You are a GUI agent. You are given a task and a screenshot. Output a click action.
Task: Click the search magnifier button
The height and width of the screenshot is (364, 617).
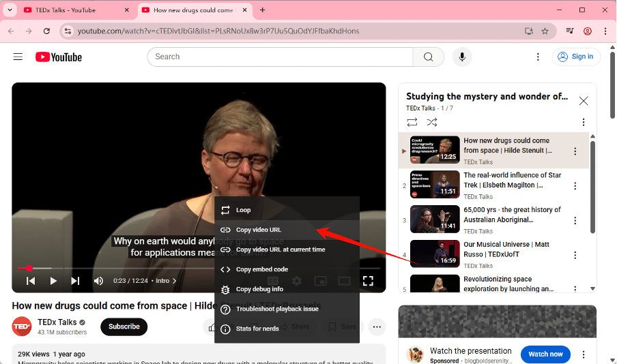pyautogui.click(x=429, y=57)
